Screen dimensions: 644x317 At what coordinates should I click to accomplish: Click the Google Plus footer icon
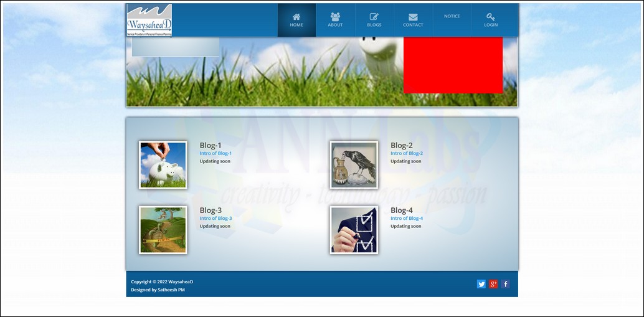493,284
